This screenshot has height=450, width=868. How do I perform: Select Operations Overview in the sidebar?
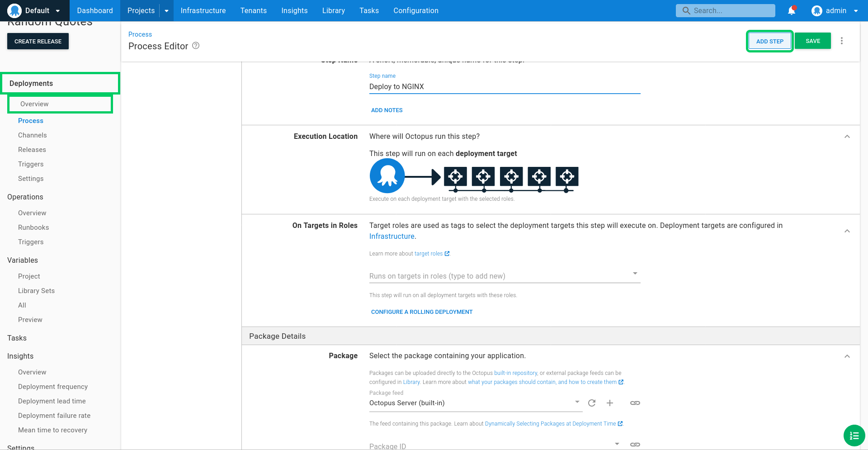coord(32,213)
